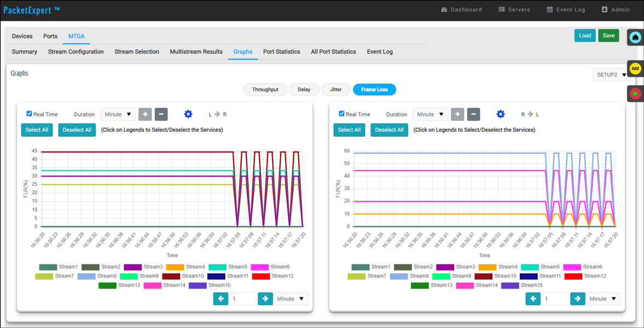This screenshot has width=644, height=328.
Task: Open the Summary tab
Action: point(24,52)
